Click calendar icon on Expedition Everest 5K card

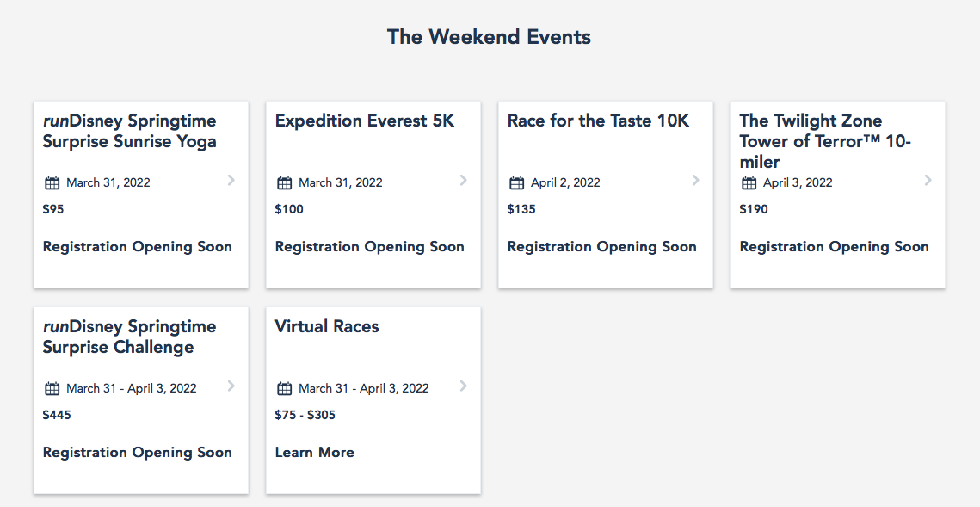pyautogui.click(x=284, y=182)
